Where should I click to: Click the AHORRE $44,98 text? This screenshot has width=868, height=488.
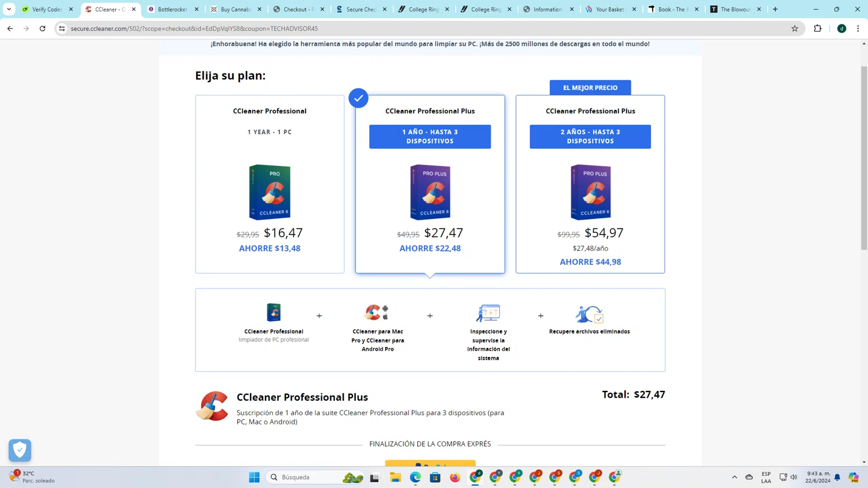[x=590, y=261]
